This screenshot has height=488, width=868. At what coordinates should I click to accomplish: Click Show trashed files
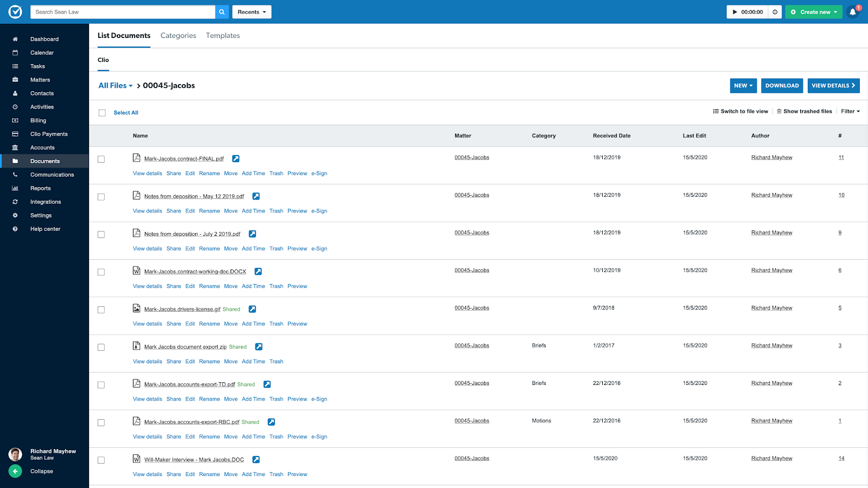tap(804, 111)
